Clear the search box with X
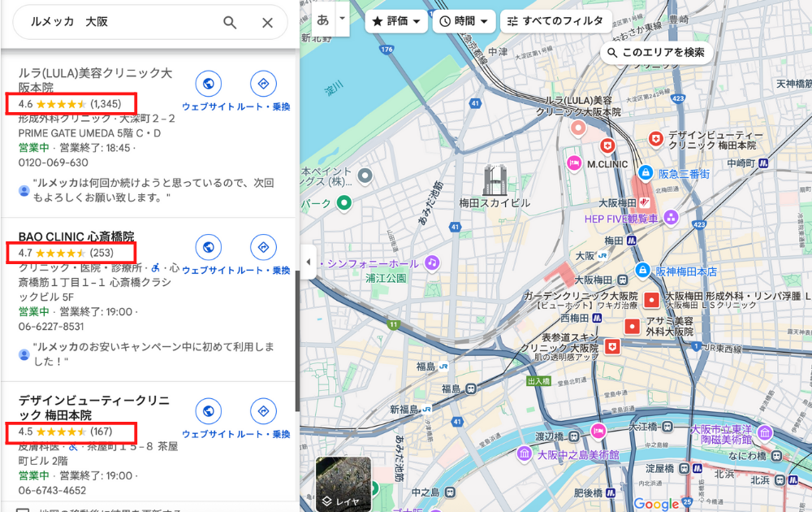The height and width of the screenshot is (512, 812). click(267, 22)
